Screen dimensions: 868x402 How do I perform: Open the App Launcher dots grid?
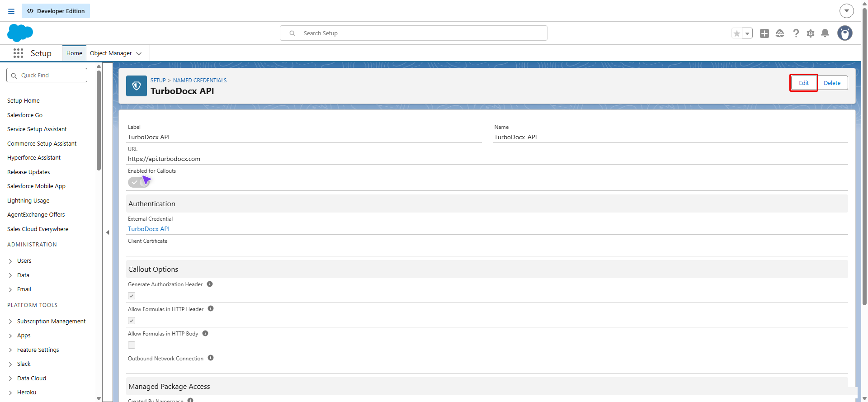[x=18, y=53]
